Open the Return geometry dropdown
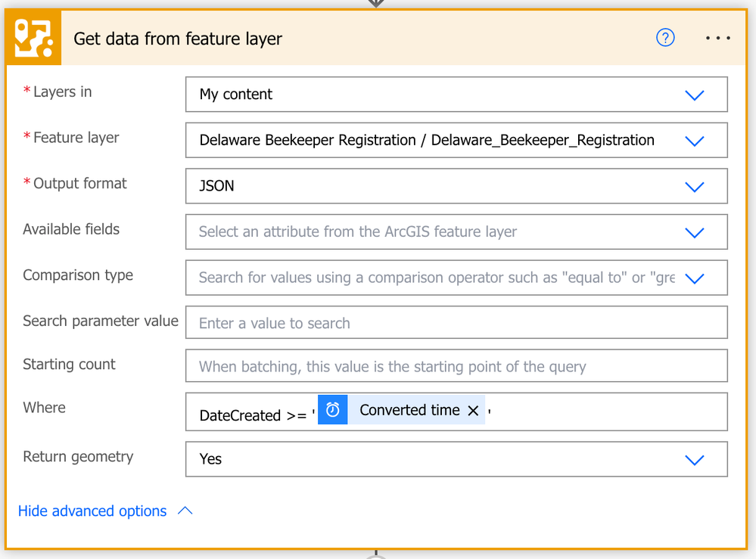The height and width of the screenshot is (559, 756). click(x=694, y=460)
